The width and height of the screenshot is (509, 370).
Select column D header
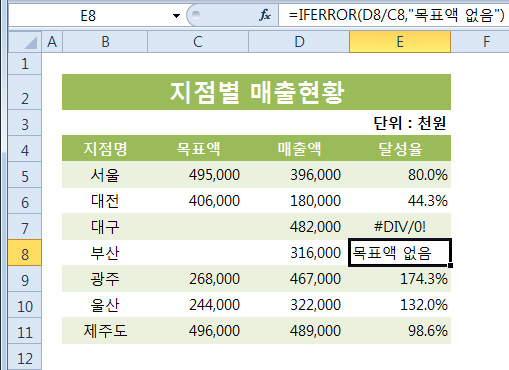tap(299, 42)
